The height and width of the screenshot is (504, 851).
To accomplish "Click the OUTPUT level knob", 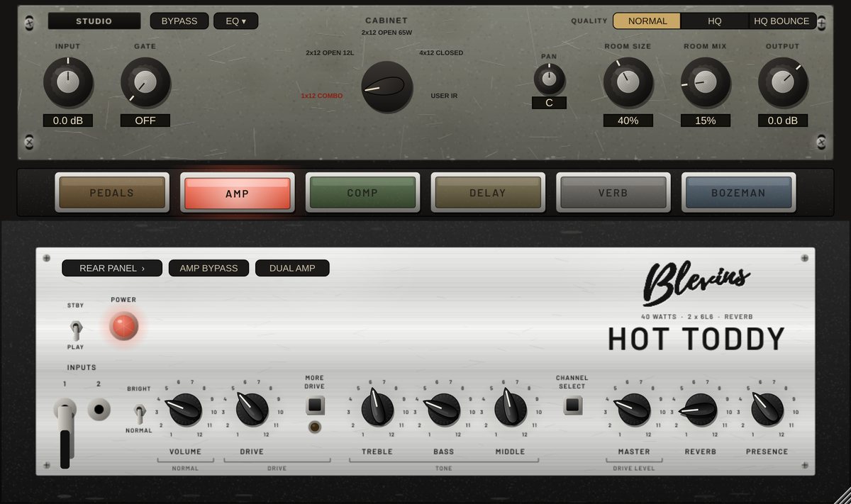I will 783,82.
